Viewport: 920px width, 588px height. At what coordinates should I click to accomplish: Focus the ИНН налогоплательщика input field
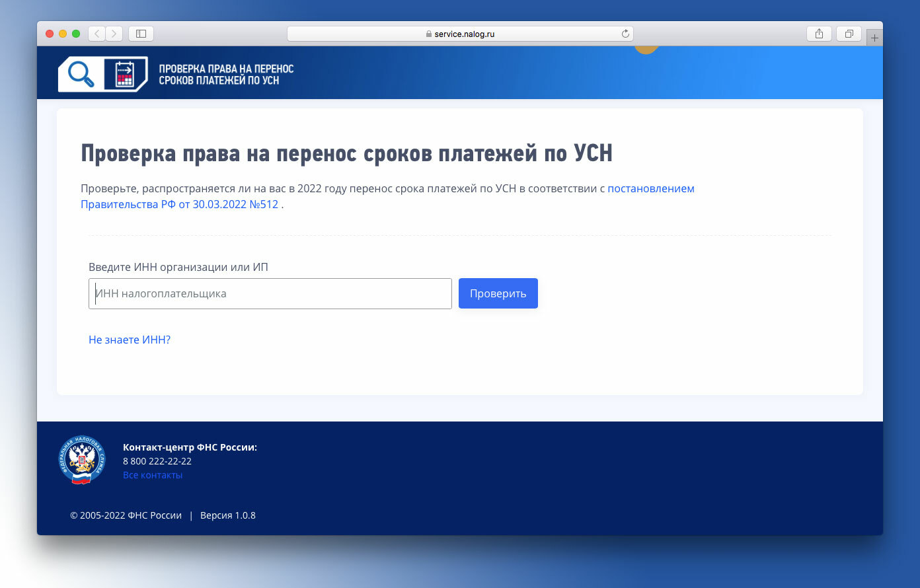click(270, 293)
